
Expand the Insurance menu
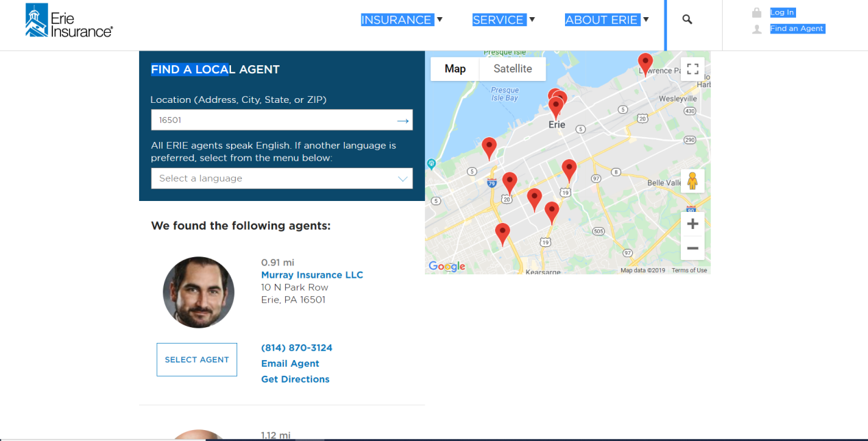coord(402,20)
